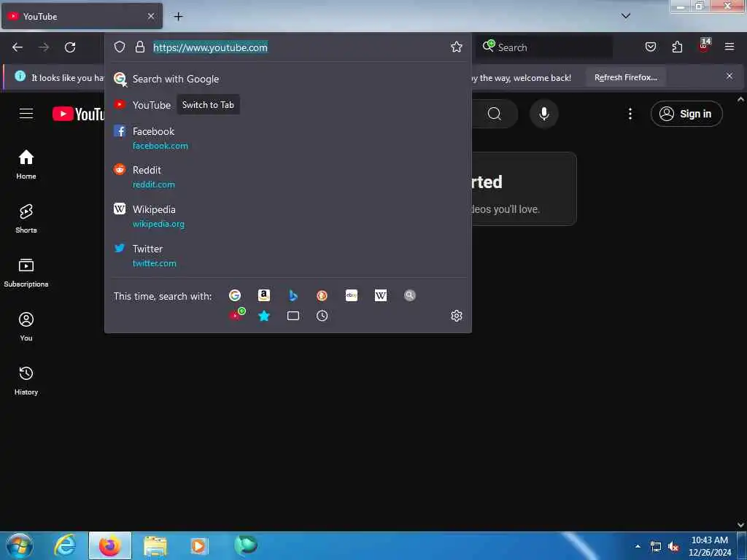Image resolution: width=747 pixels, height=560 pixels.
Task: Open Subscriptions in YouTube sidebar
Action: coord(26,273)
